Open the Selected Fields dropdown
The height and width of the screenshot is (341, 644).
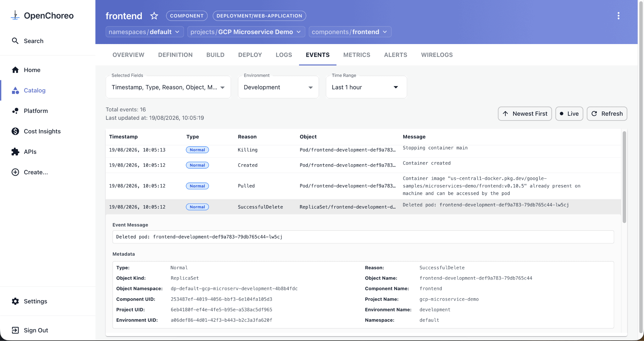[168, 87]
